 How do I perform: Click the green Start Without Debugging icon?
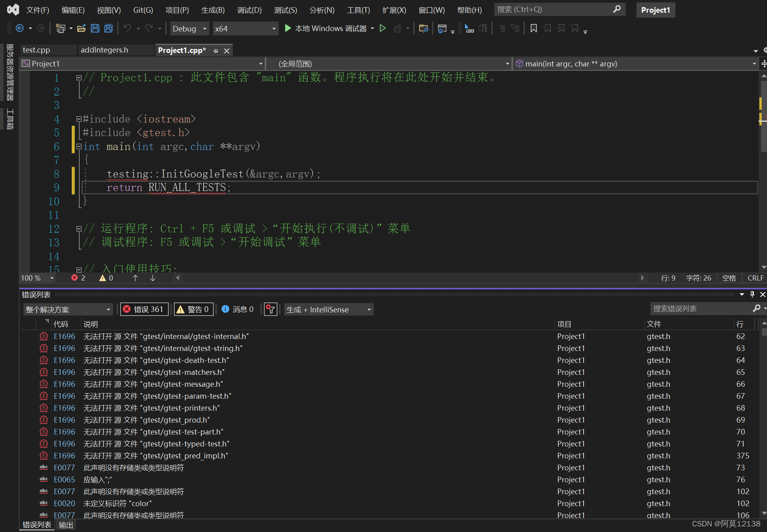383,28
